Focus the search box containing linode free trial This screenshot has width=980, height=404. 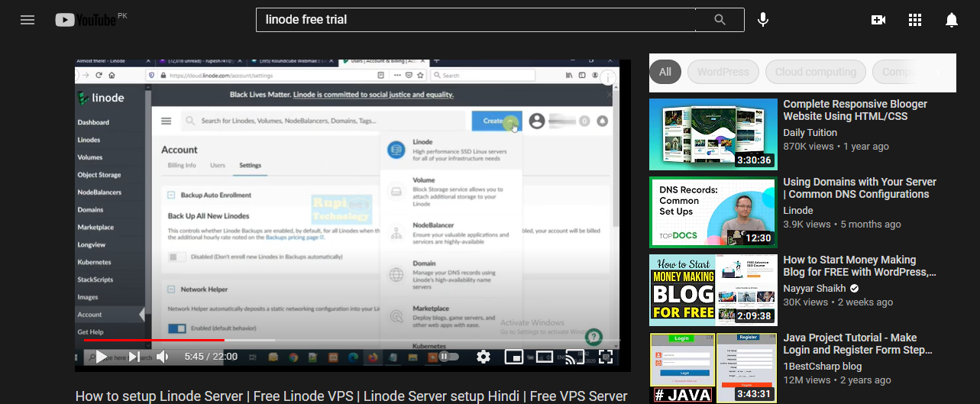coord(475,20)
